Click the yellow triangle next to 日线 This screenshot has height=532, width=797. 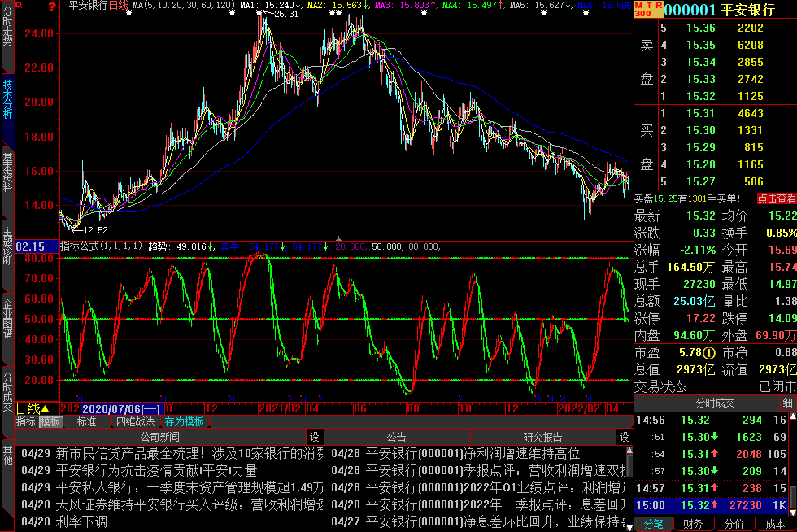point(46,408)
